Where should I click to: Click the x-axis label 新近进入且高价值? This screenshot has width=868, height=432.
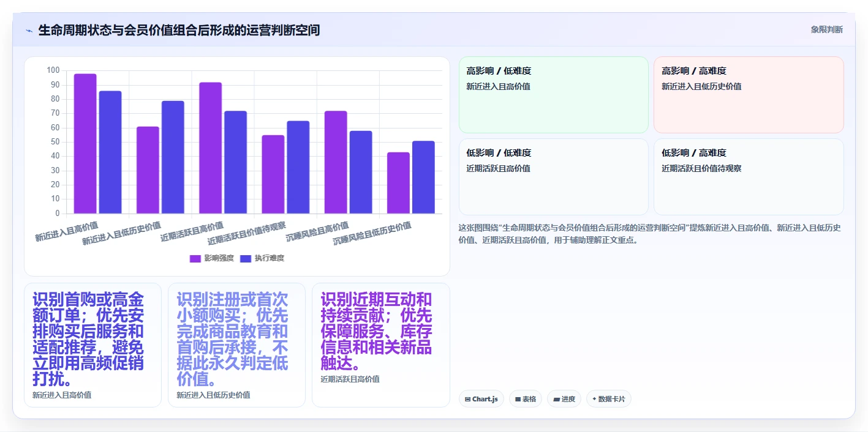[x=66, y=231]
